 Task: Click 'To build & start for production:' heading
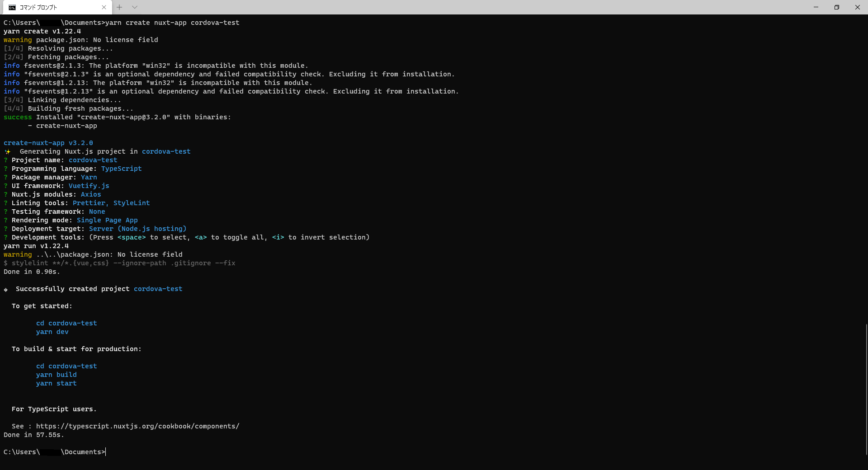point(76,349)
